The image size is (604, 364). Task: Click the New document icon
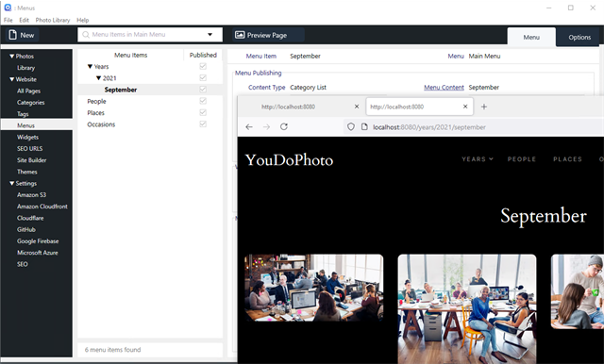click(x=12, y=35)
